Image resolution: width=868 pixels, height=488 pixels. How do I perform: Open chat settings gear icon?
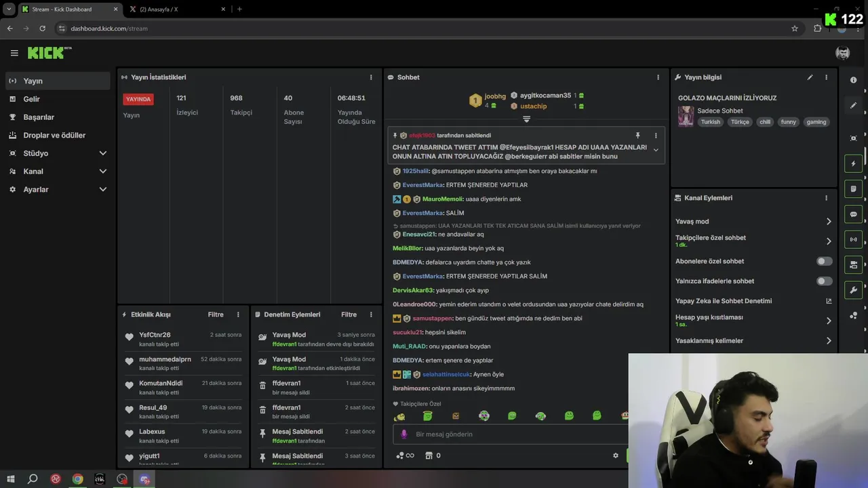(x=616, y=455)
